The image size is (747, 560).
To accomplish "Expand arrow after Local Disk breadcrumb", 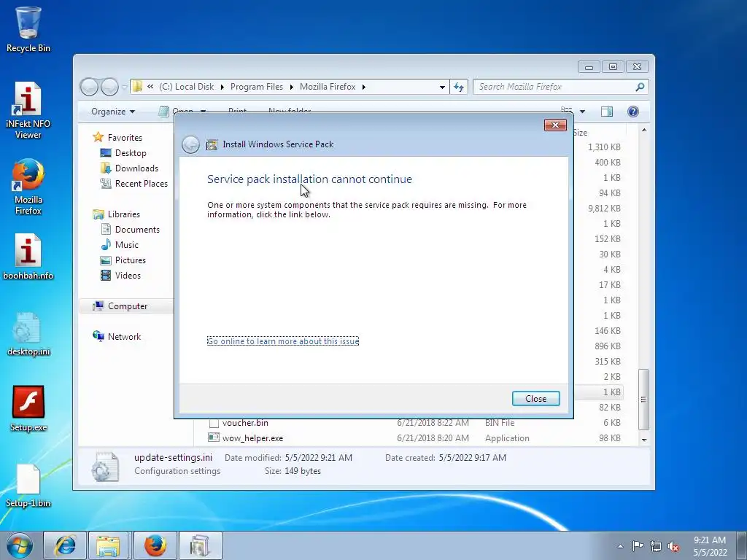I will (222, 87).
